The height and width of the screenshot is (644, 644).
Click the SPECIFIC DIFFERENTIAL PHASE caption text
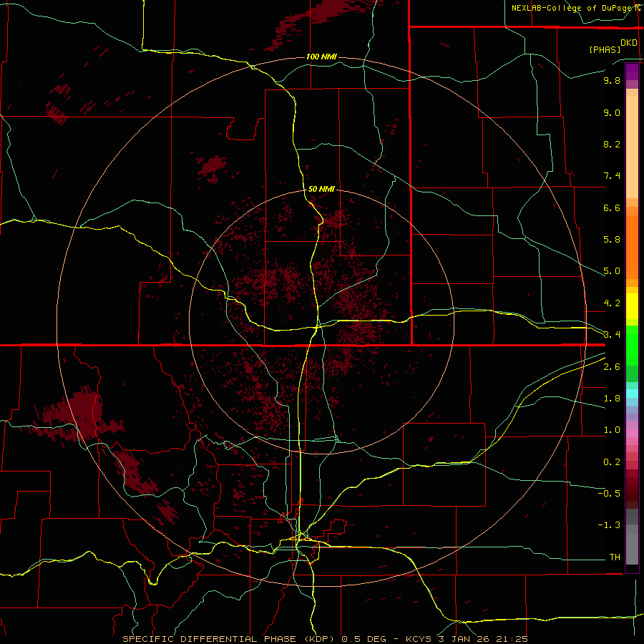tap(210, 639)
